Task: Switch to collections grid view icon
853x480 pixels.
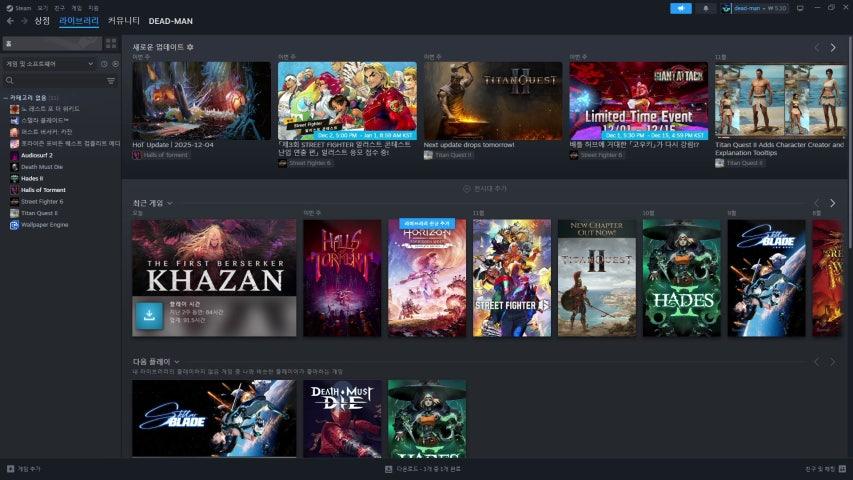Action: coord(111,44)
